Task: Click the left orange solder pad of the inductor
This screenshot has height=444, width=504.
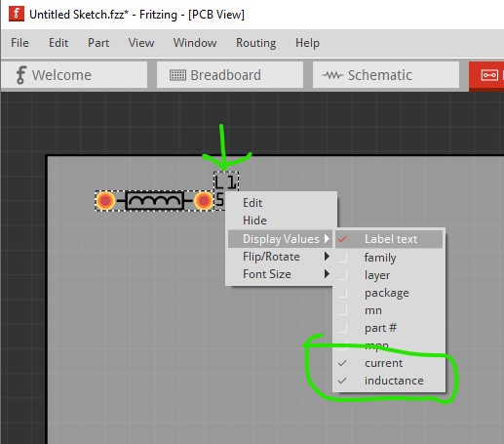Action: (105, 201)
